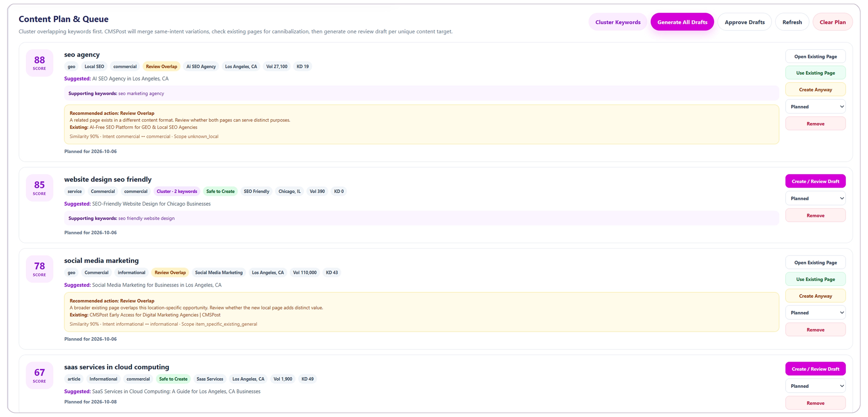This screenshot has height=417, width=868.
Task: Click the 'Saas Services' tag
Action: pyautogui.click(x=210, y=379)
